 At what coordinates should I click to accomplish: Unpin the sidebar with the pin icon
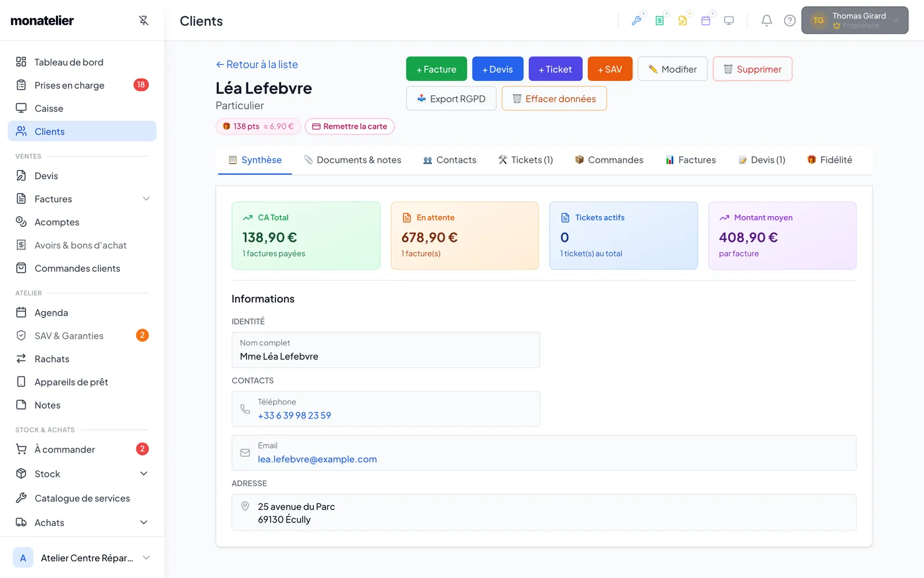(x=144, y=21)
